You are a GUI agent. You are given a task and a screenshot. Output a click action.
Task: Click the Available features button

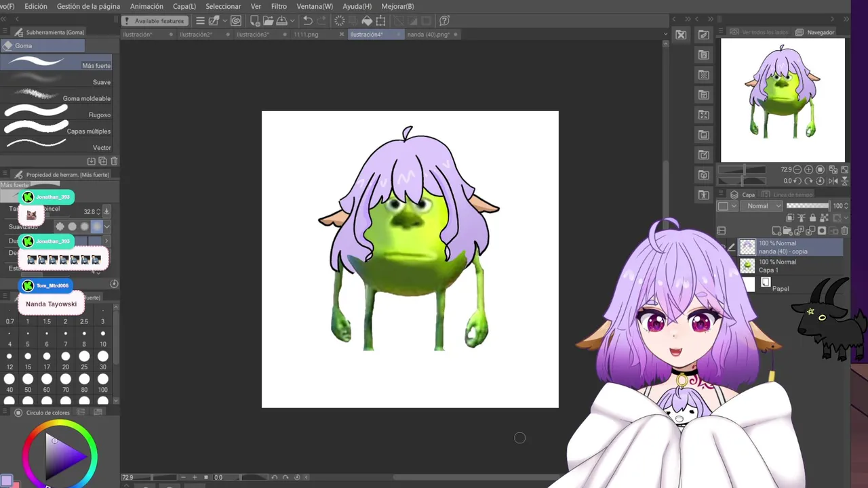pos(154,21)
